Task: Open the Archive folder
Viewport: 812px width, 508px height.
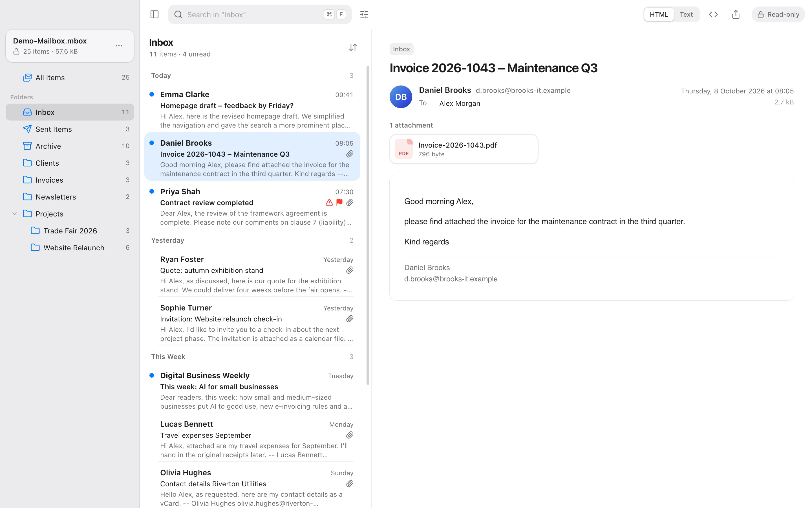Action: point(70,146)
